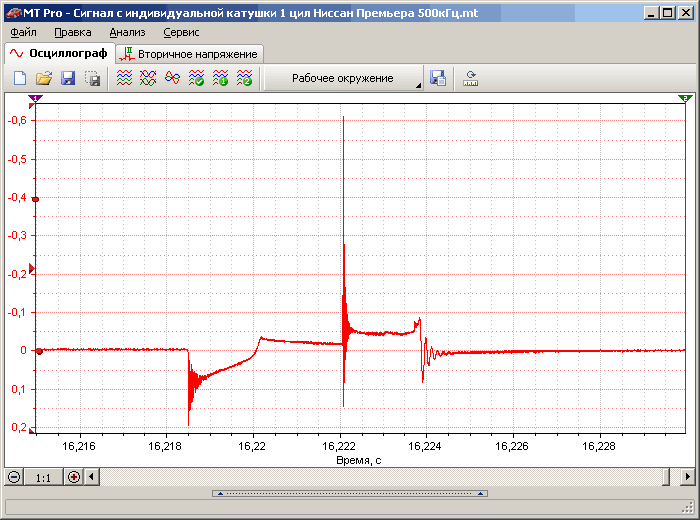The width and height of the screenshot is (700, 520).
Task: Reset zoom with the 1:1 button
Action: [x=44, y=478]
